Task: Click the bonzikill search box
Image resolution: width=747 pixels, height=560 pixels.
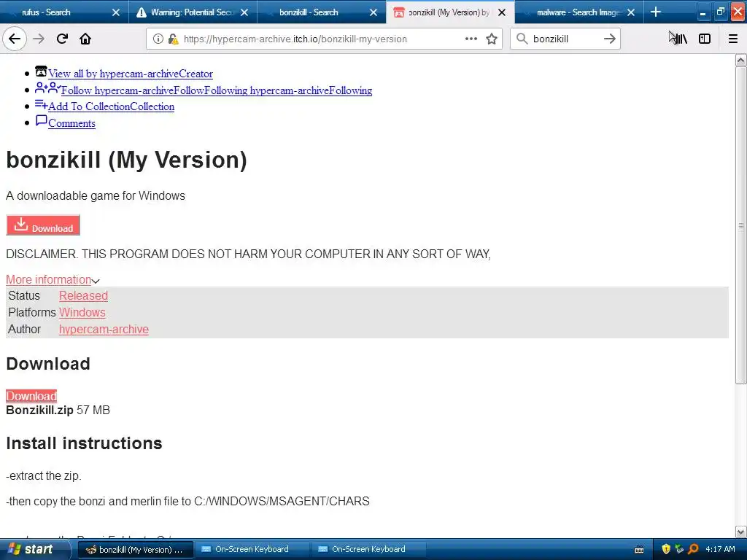Action: click(x=565, y=39)
